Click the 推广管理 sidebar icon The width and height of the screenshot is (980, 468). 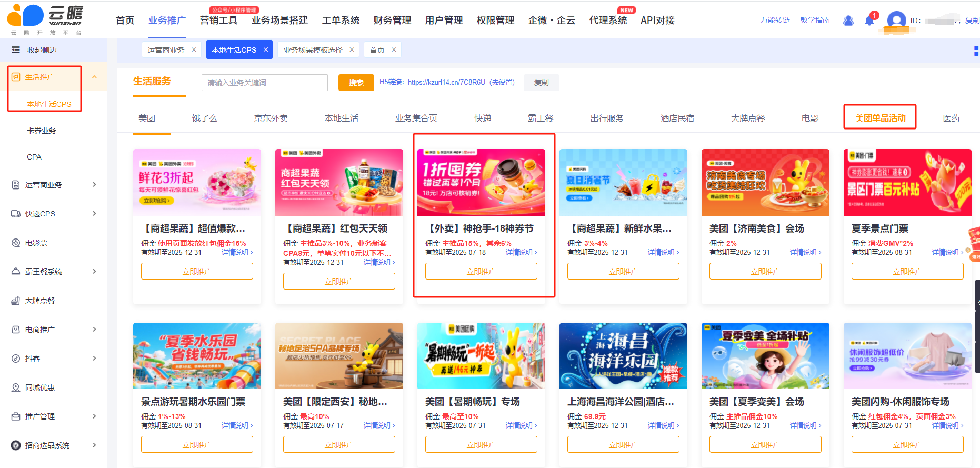coord(16,416)
